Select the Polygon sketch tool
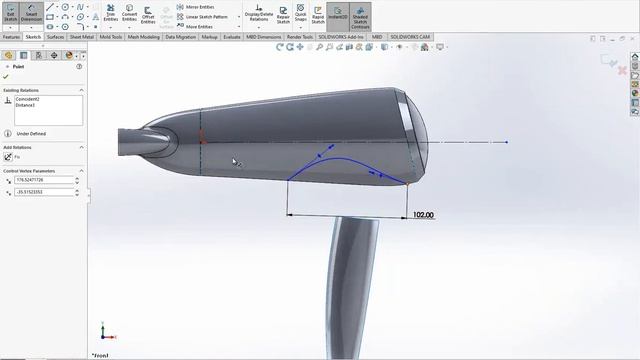Viewport: 640px width, 360px height. pos(65,27)
